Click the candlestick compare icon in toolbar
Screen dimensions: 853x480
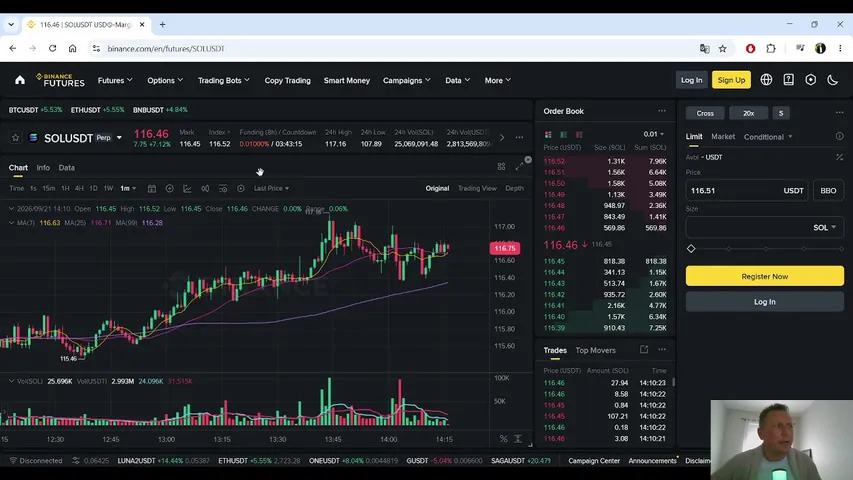[205, 188]
